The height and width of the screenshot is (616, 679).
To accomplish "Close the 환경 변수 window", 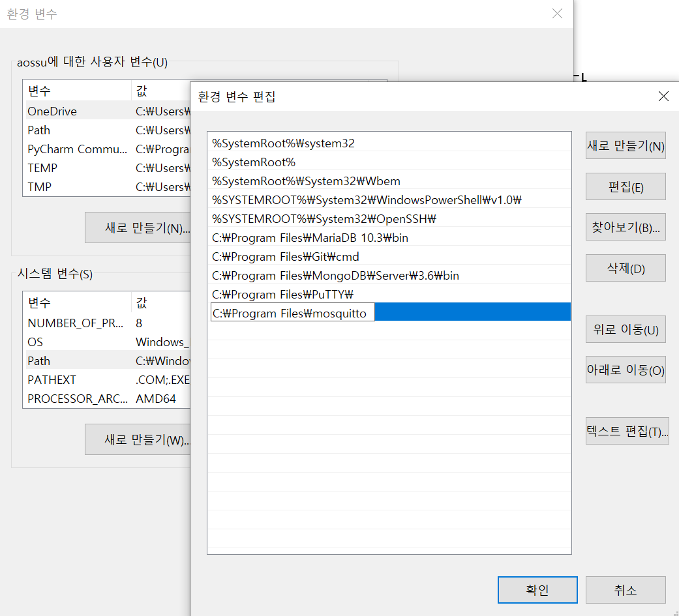I will coord(557,14).
